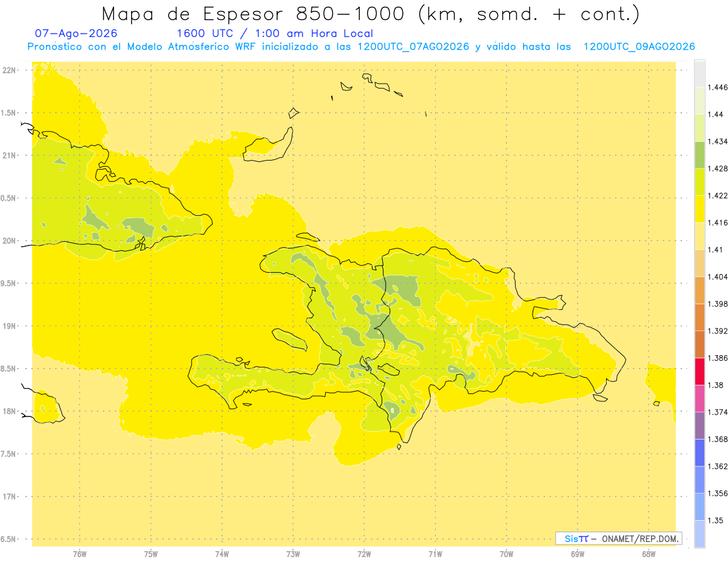Screen dimensions: 728x562
Task: Click the legend value '1.41'
Action: (x=716, y=249)
